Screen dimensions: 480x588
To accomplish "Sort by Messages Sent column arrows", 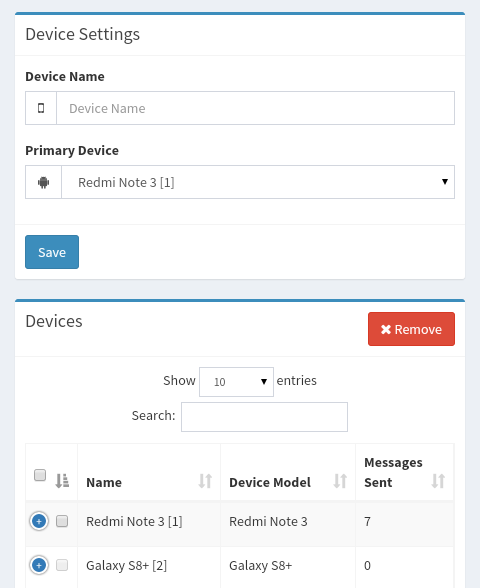I will pos(438,481).
